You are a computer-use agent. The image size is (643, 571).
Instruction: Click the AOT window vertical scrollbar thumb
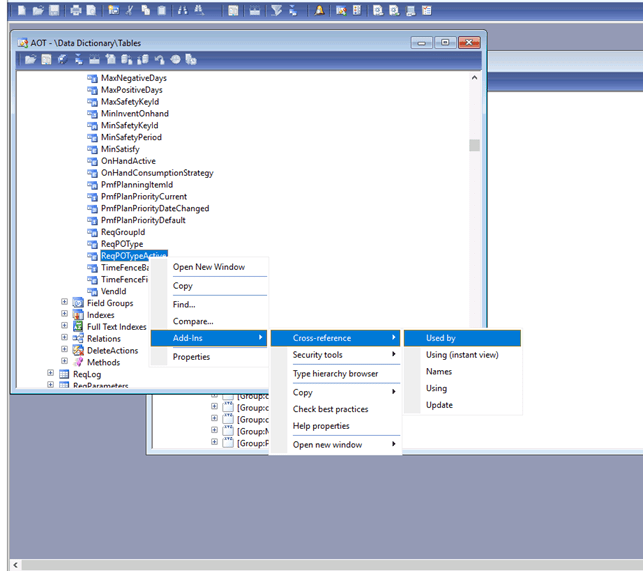475,145
